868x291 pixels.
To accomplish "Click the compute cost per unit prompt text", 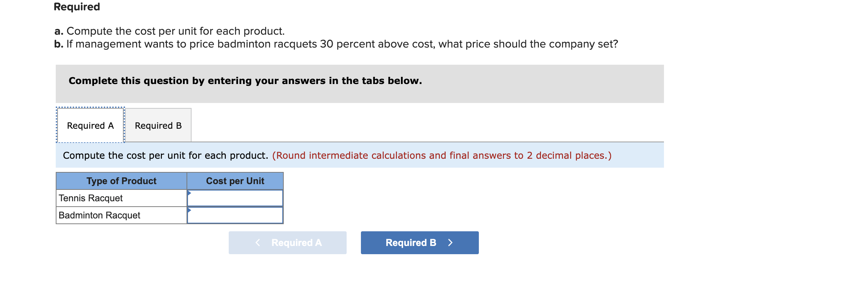I will 164,155.
